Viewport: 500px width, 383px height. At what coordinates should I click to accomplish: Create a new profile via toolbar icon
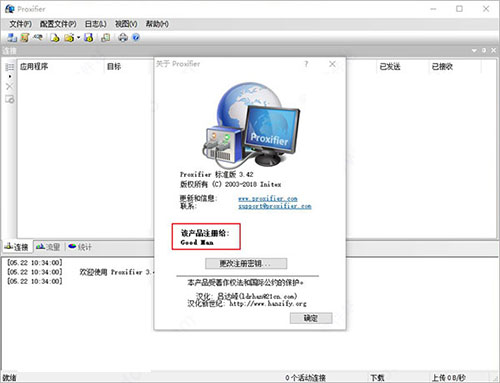(55, 37)
